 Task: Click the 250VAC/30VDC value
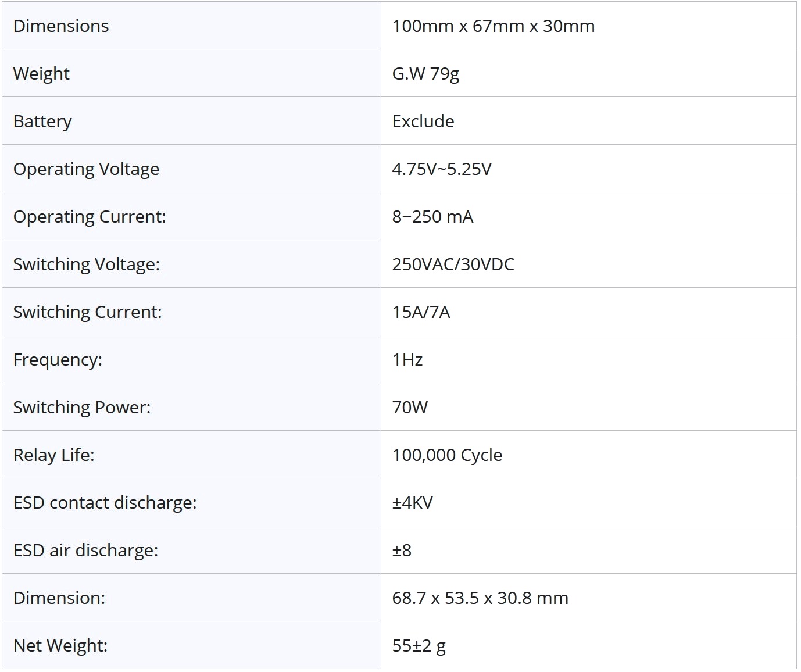[453, 264]
